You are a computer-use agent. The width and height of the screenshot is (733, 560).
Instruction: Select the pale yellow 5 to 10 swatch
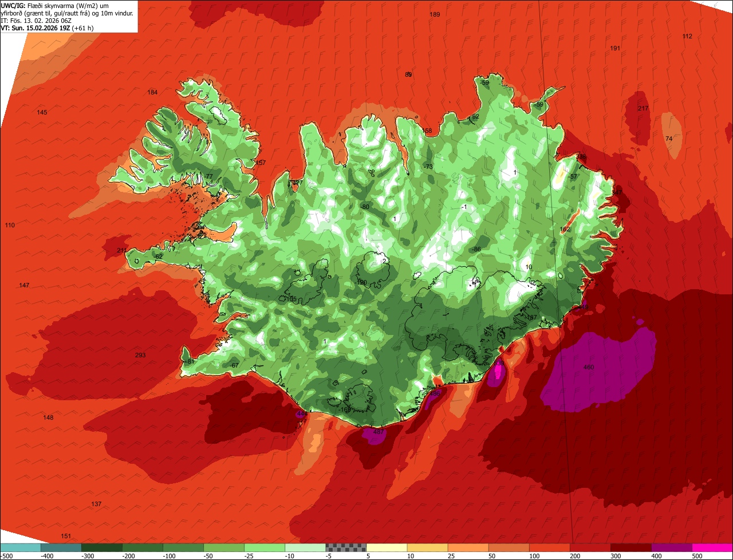[387, 547]
